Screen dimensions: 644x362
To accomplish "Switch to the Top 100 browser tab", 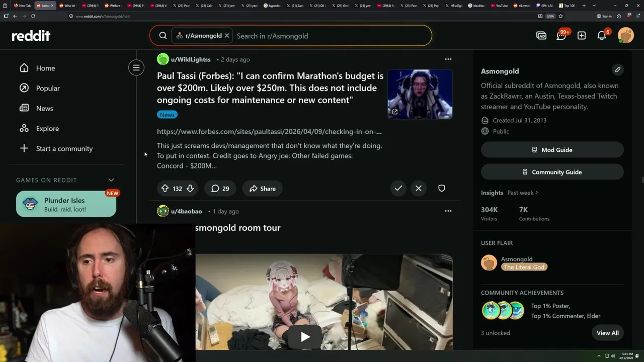I will 567,6.
